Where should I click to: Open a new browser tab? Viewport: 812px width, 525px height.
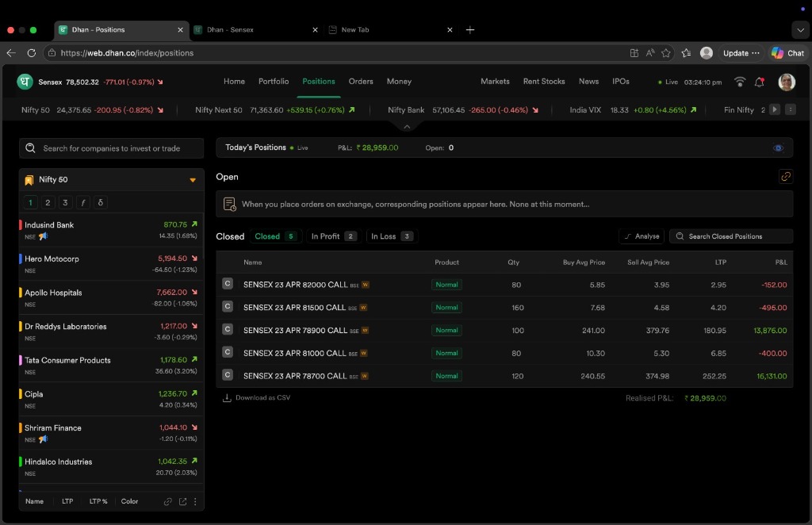pos(470,30)
